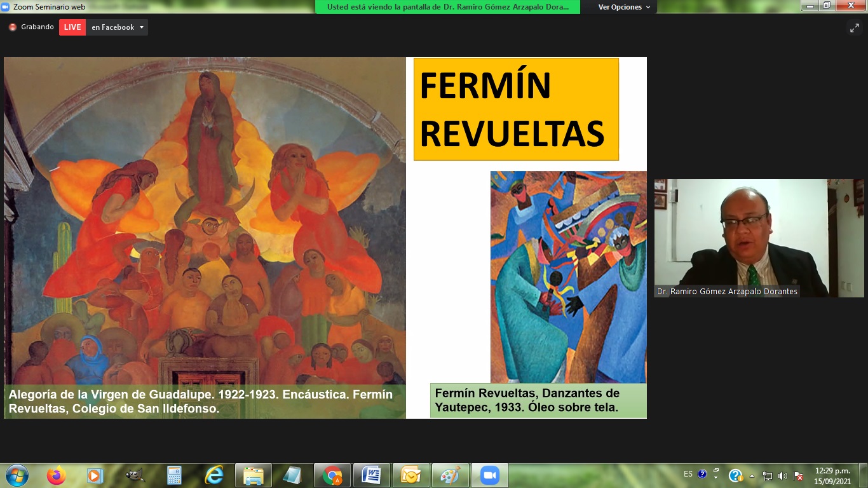Open GIMP from the taskbar
Screen dimensions: 868x488
(134, 475)
